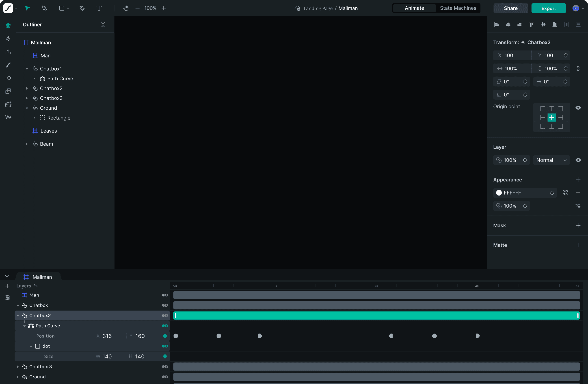The image size is (588, 384).
Task: Open the duplicate-plus sidebar icon
Action: [8, 91]
